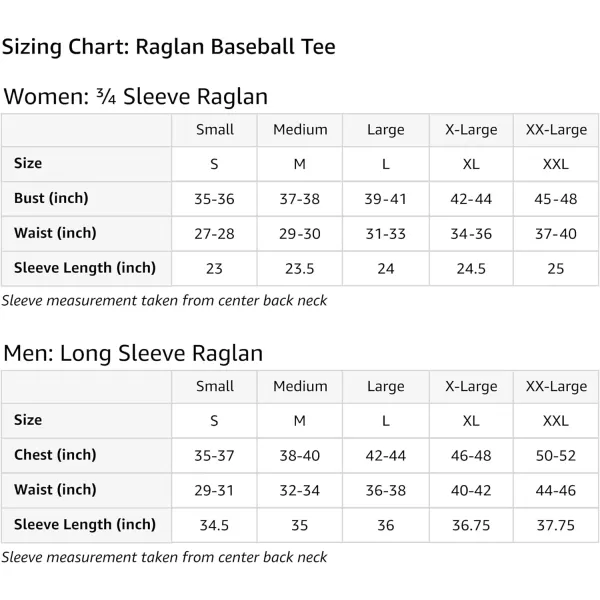Click the men's chest value 50-52

pos(556,456)
